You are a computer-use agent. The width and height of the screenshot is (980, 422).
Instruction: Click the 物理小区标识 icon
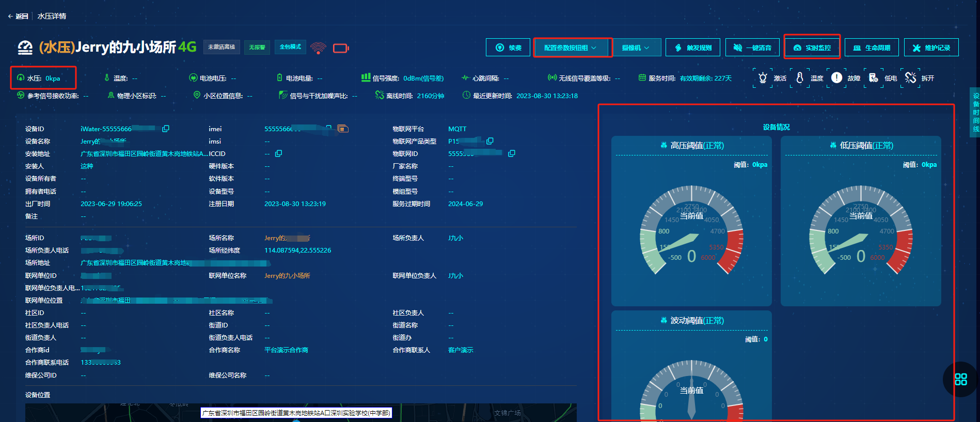(x=111, y=95)
